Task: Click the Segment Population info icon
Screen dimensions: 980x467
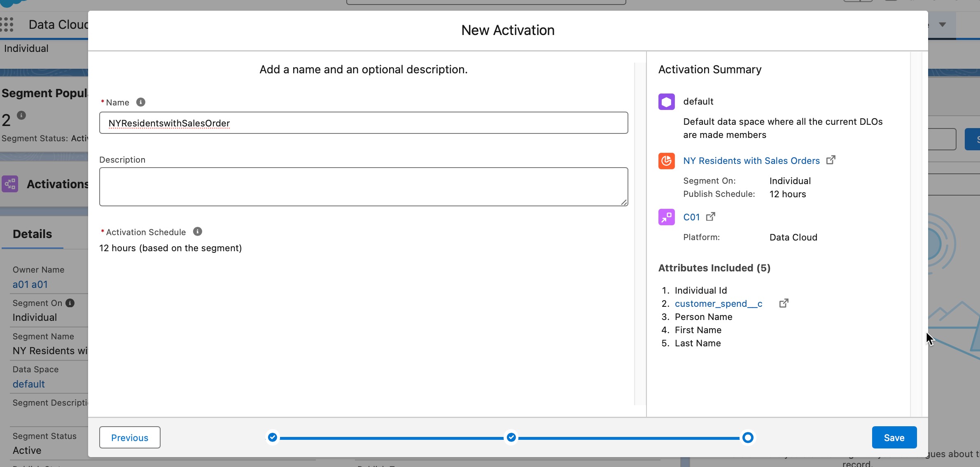Action: pos(21,115)
